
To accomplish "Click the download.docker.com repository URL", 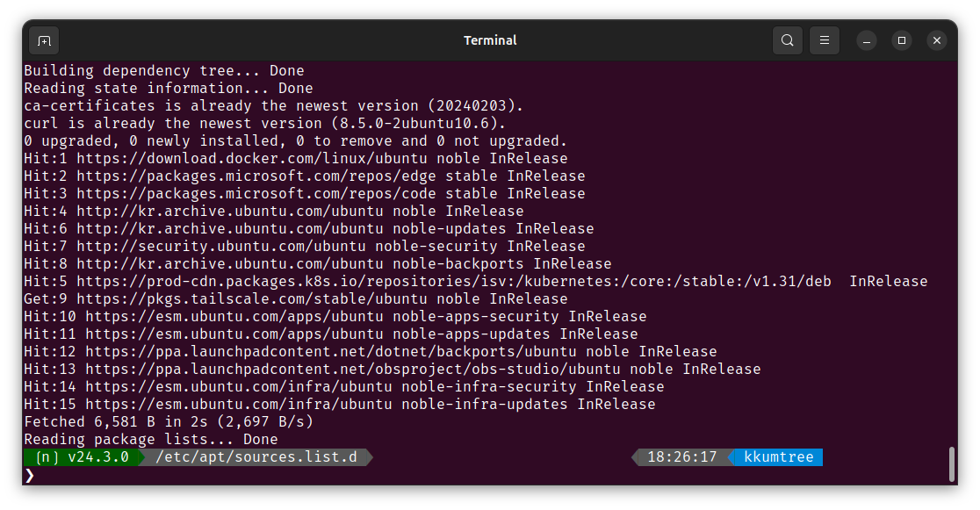I will point(252,159).
